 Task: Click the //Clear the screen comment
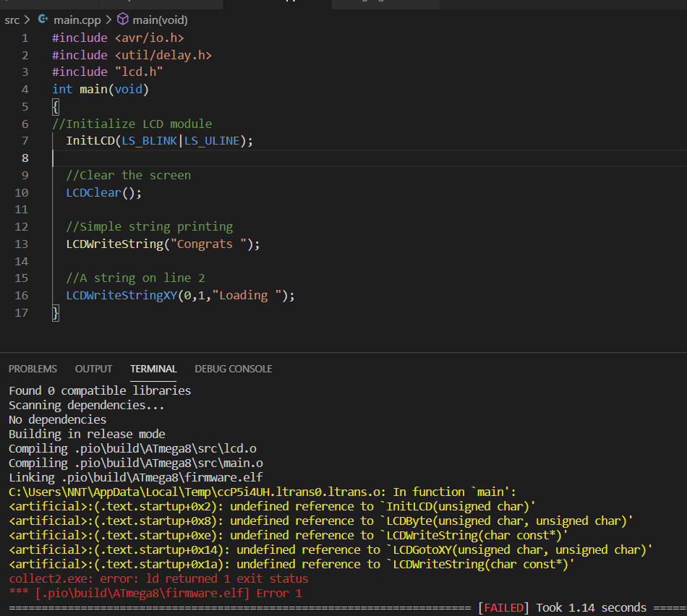pyautogui.click(x=129, y=175)
